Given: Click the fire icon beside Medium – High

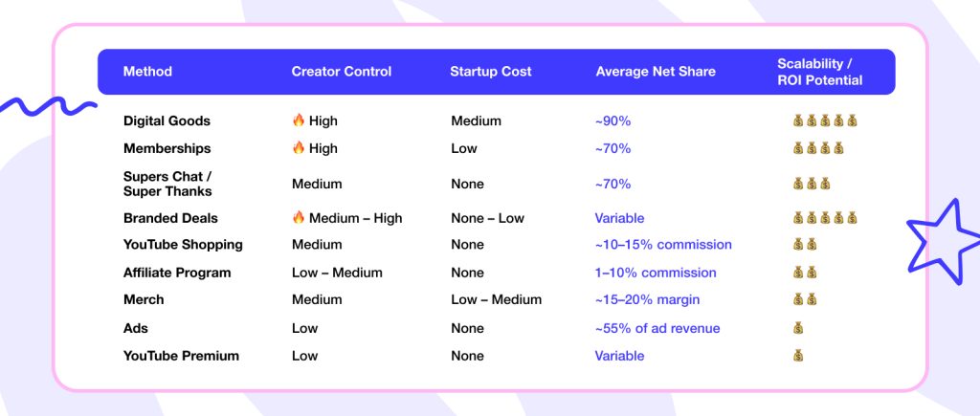Looking at the screenshot, I should pyautogui.click(x=298, y=218).
